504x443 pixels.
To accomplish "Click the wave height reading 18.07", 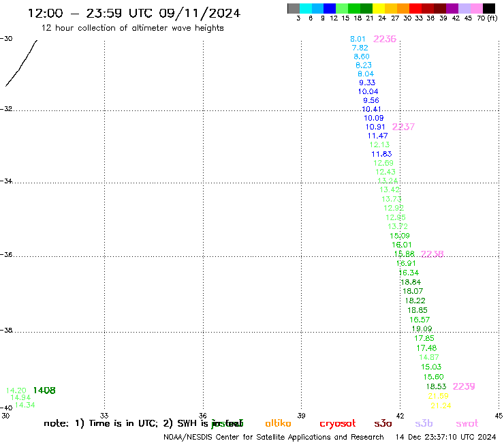I will [413, 291].
